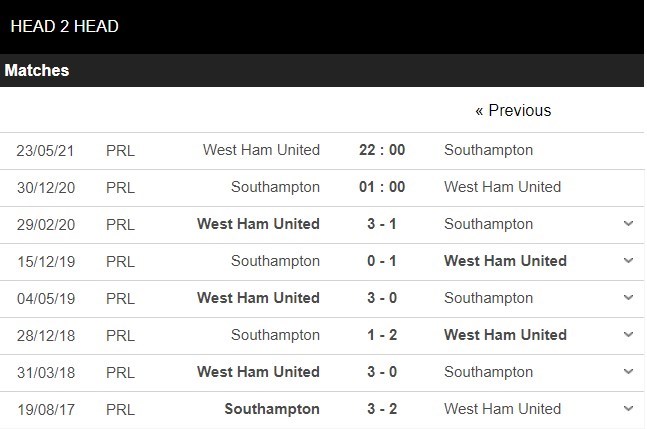Open the 04/05/19 match dropdown arrow

tap(628, 298)
